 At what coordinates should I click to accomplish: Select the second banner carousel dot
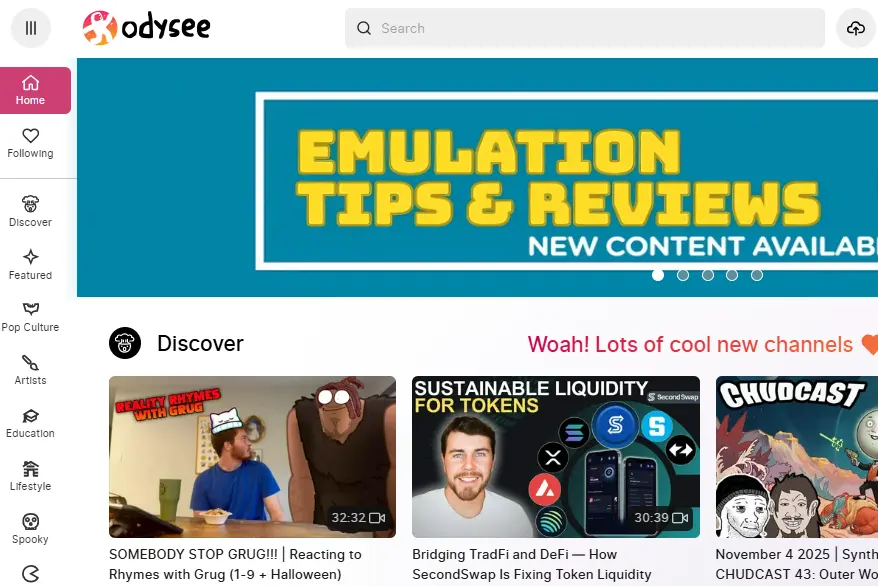pyautogui.click(x=683, y=275)
